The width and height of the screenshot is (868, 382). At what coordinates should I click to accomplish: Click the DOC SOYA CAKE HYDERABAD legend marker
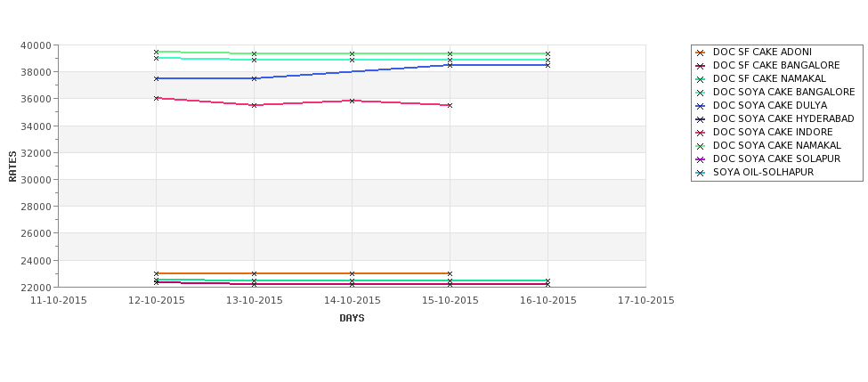(x=701, y=119)
